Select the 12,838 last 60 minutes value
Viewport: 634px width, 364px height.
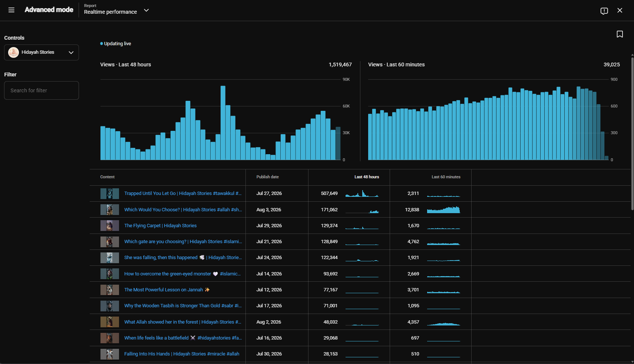click(x=412, y=210)
